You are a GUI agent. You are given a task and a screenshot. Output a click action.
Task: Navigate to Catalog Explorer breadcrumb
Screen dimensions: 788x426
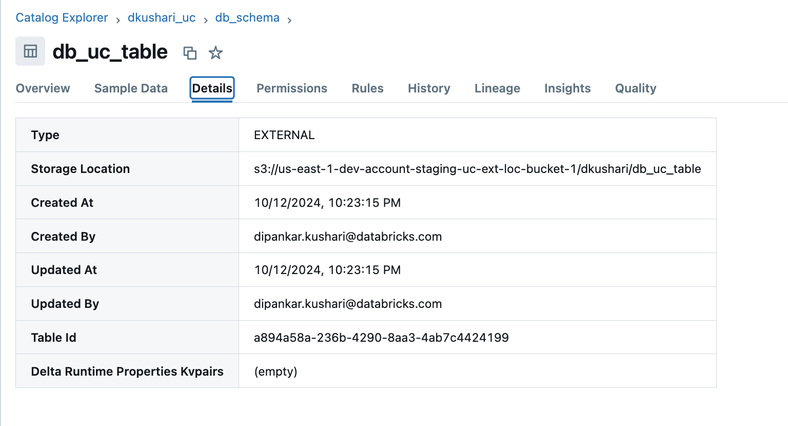pyautogui.click(x=63, y=18)
